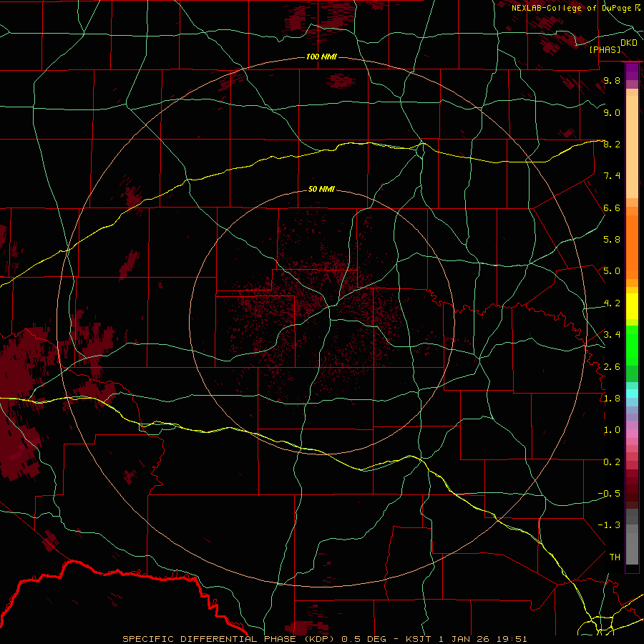644x644 pixels.
Task: Select the 5.8 scale value
Action: [612, 240]
